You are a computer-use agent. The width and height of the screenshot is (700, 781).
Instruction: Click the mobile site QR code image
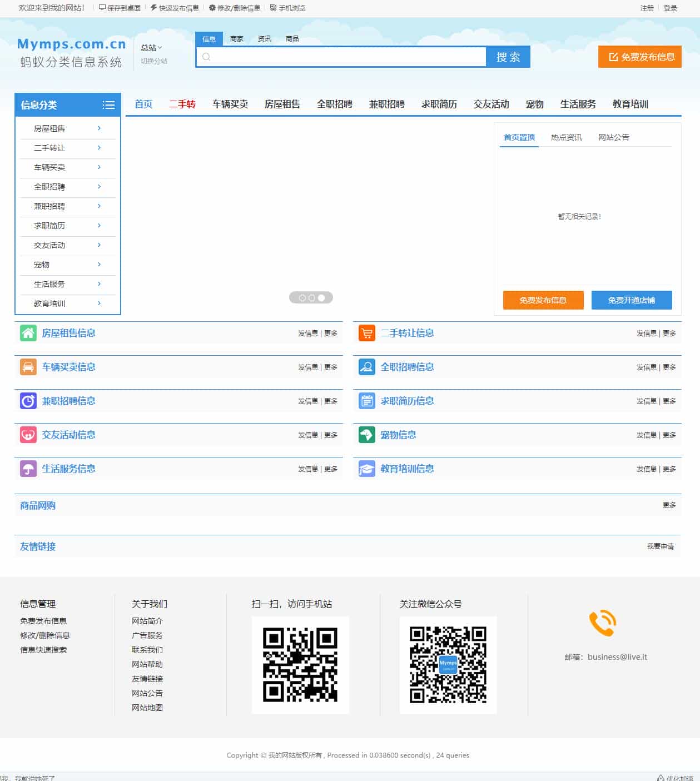(300, 664)
